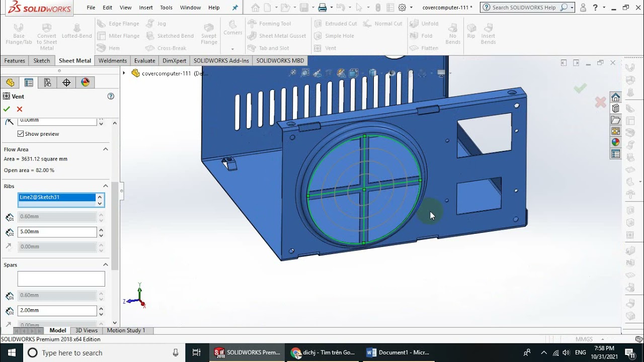The image size is (644, 362).
Task: Collapse the Spars section
Action: tap(106, 265)
